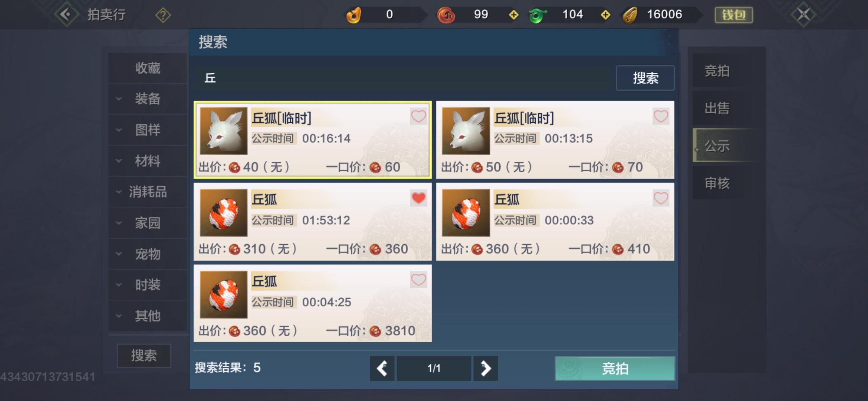This screenshot has height=401, width=868.
Task: Unfavorite the 丘狐 listing priced 310
Action: [x=418, y=198]
